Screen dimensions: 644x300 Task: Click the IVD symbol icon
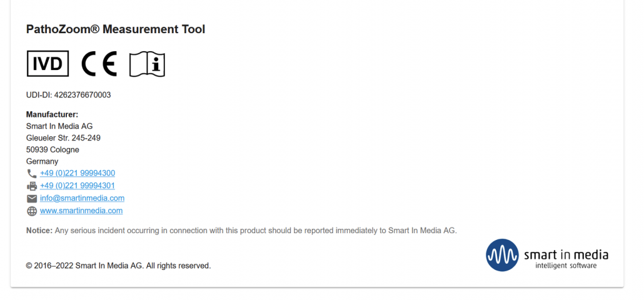click(x=48, y=64)
